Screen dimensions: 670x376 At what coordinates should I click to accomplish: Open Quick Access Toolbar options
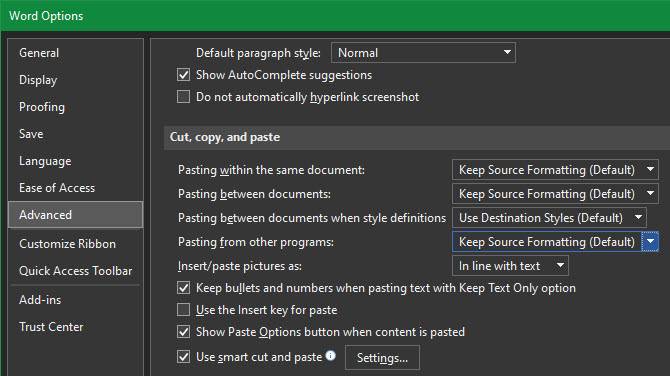(x=76, y=271)
